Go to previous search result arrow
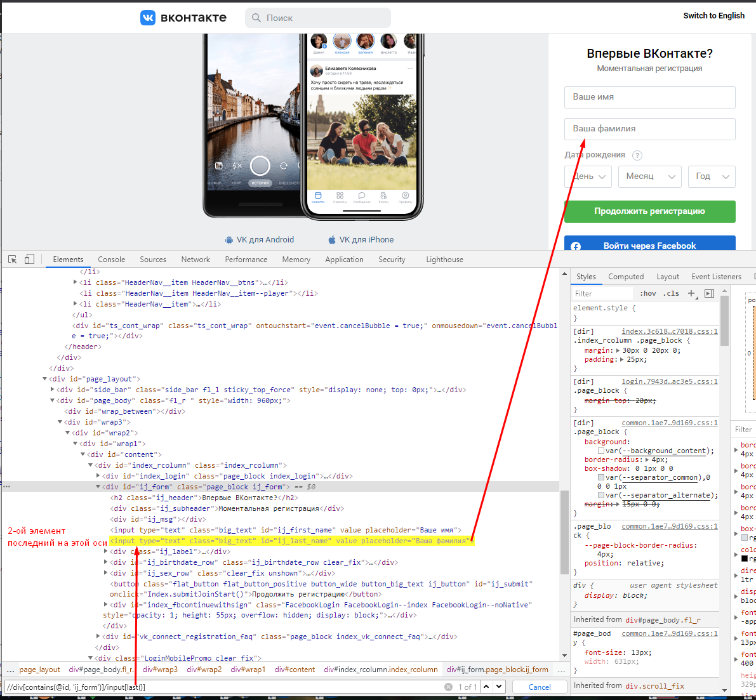This screenshot has width=756, height=700. [x=486, y=687]
